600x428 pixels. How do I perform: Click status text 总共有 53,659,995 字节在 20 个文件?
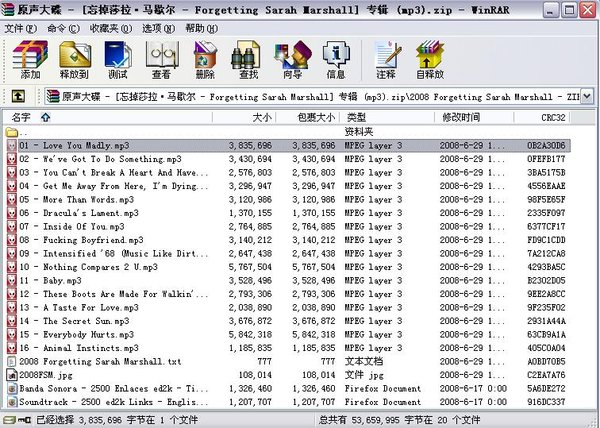coord(399,420)
